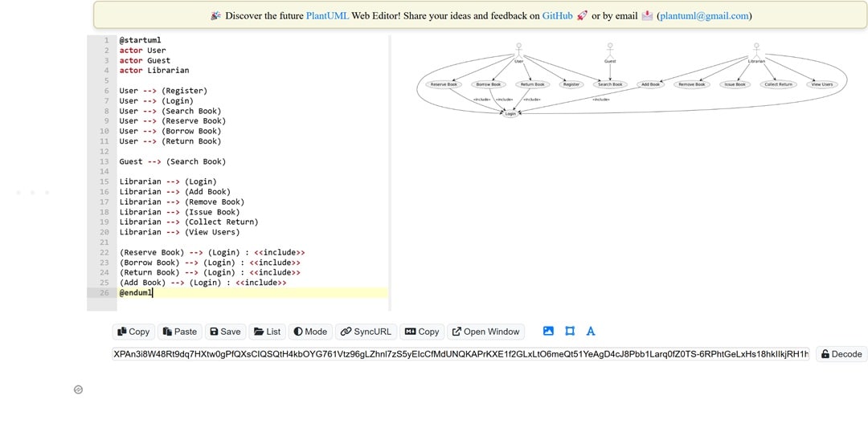Viewport: 868px width, 436px height.
Task: Open the diagram List
Action: (x=268, y=332)
